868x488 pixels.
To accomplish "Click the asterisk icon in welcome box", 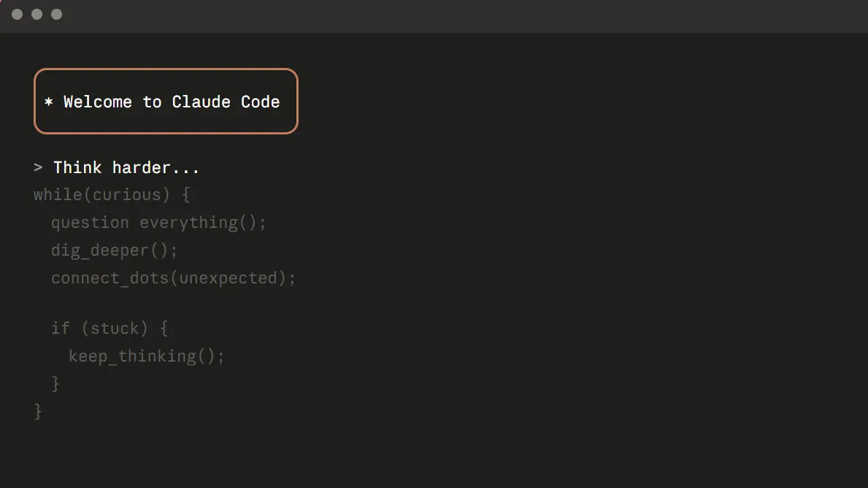I will pos(49,102).
